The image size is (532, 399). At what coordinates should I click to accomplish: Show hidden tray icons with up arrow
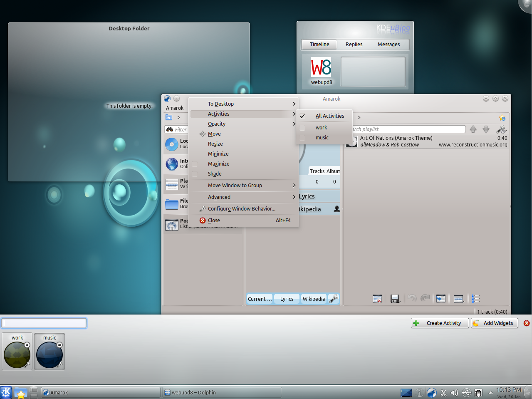tap(490, 392)
